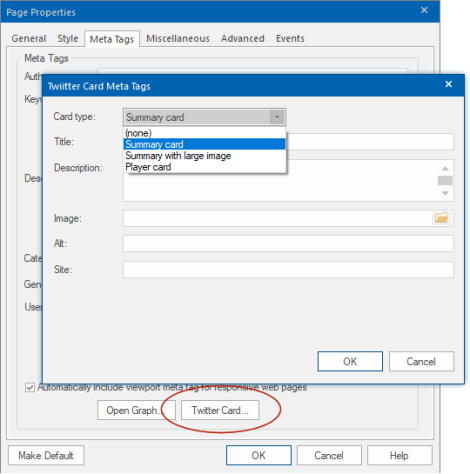This screenshot has height=474, width=470.
Task: Switch to the General tab
Action: click(29, 38)
